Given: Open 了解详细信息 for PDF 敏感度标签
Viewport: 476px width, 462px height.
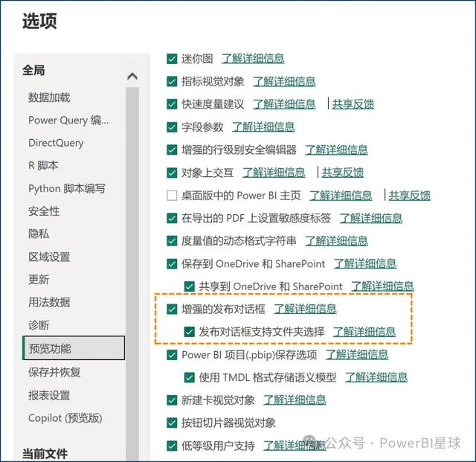Looking at the screenshot, I should tap(371, 218).
